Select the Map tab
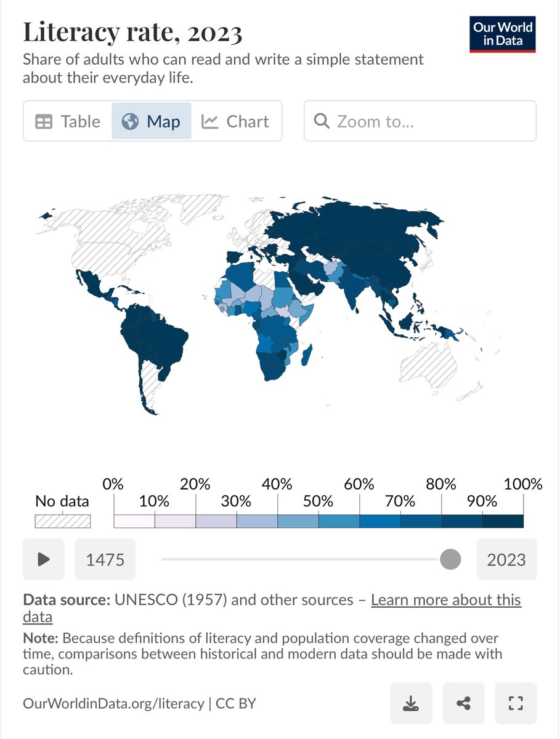The height and width of the screenshot is (739, 560). 152,121
